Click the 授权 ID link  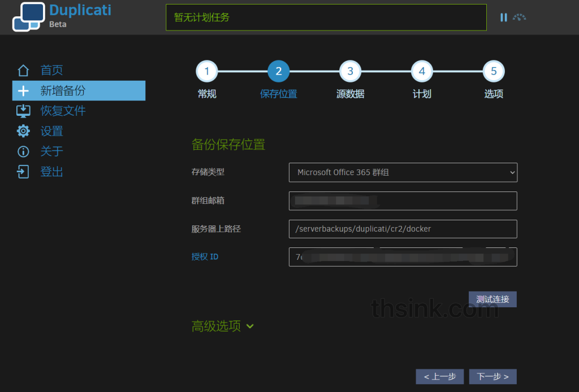(x=205, y=256)
